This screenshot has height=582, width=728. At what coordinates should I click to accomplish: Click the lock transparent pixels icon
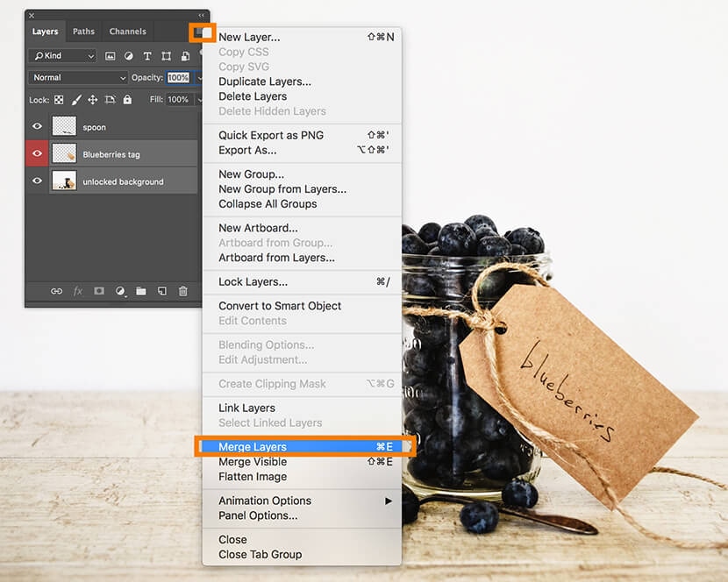(x=59, y=100)
